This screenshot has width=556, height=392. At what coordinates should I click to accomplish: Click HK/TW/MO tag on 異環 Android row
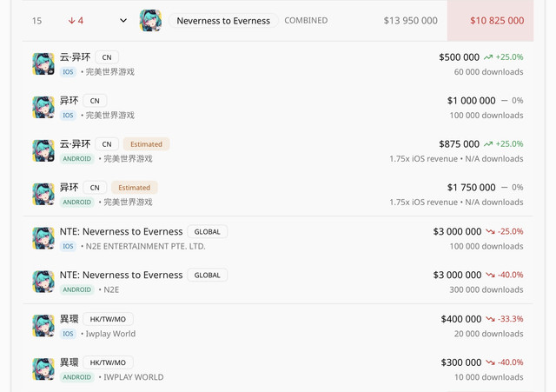pyautogui.click(x=108, y=362)
